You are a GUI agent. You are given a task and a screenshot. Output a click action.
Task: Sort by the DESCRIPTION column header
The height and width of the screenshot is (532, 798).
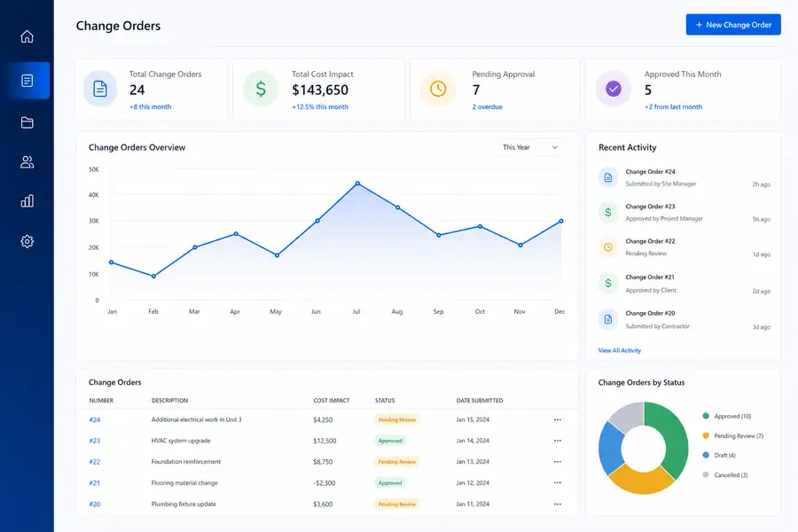click(169, 401)
